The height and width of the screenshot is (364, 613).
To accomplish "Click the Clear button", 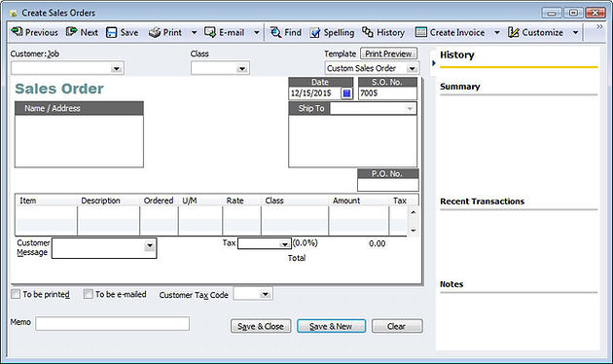I will (x=397, y=326).
